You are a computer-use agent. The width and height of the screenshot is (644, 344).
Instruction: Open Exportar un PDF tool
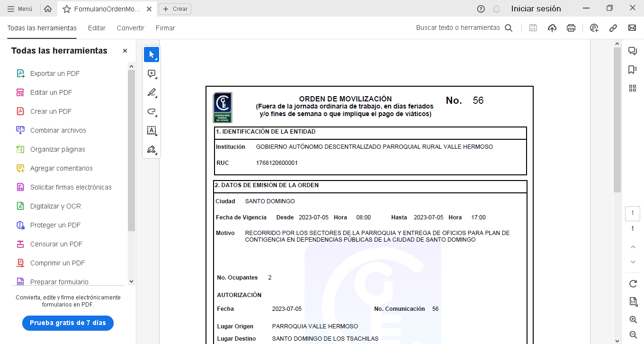(54, 73)
